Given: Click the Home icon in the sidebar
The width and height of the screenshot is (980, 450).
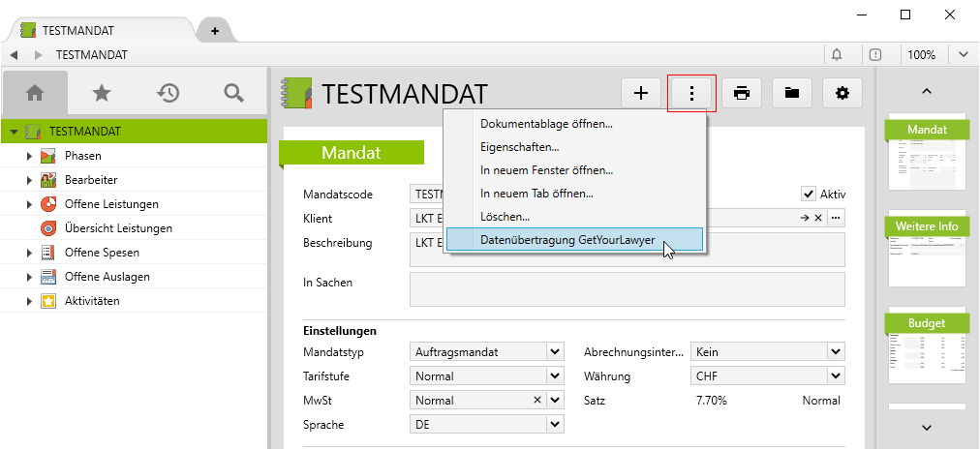Looking at the screenshot, I should tap(35, 93).
